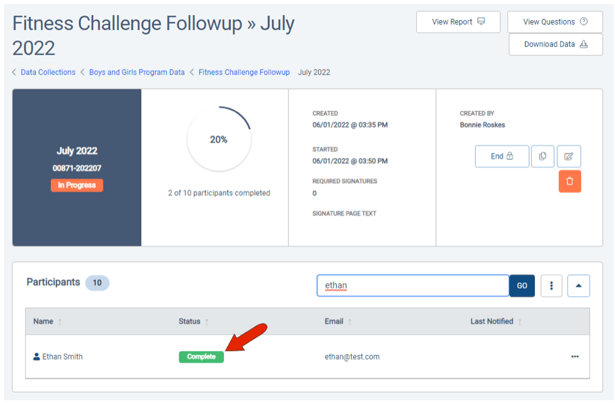This screenshot has height=403, width=615.
Task: Click the View Questions button
Action: point(555,22)
